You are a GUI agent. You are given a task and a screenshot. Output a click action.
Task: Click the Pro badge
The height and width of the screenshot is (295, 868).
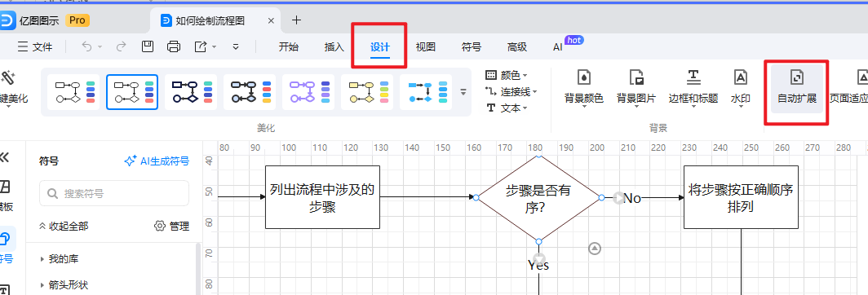click(x=77, y=20)
